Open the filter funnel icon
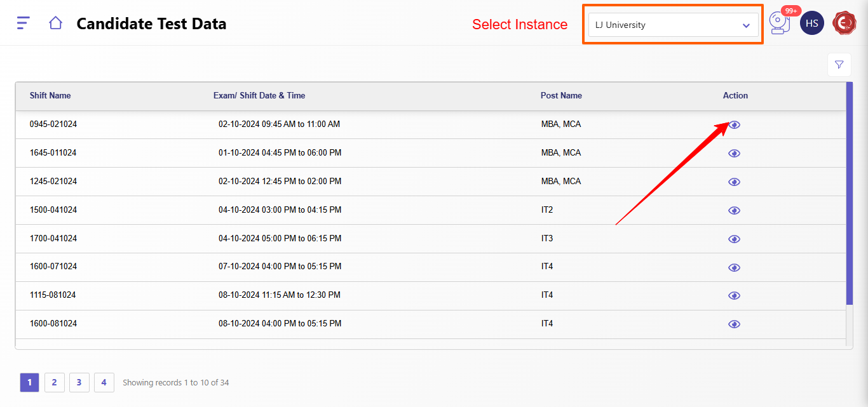The width and height of the screenshot is (868, 407). (x=839, y=65)
